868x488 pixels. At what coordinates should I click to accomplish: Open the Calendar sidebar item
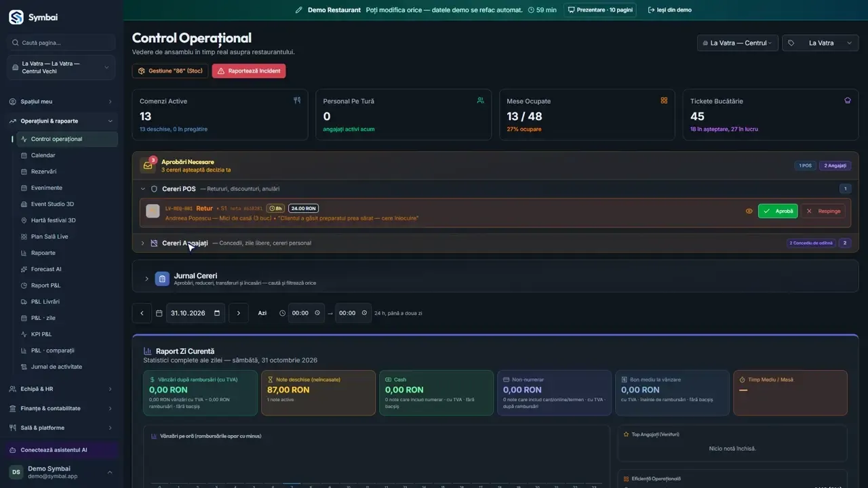(66, 155)
